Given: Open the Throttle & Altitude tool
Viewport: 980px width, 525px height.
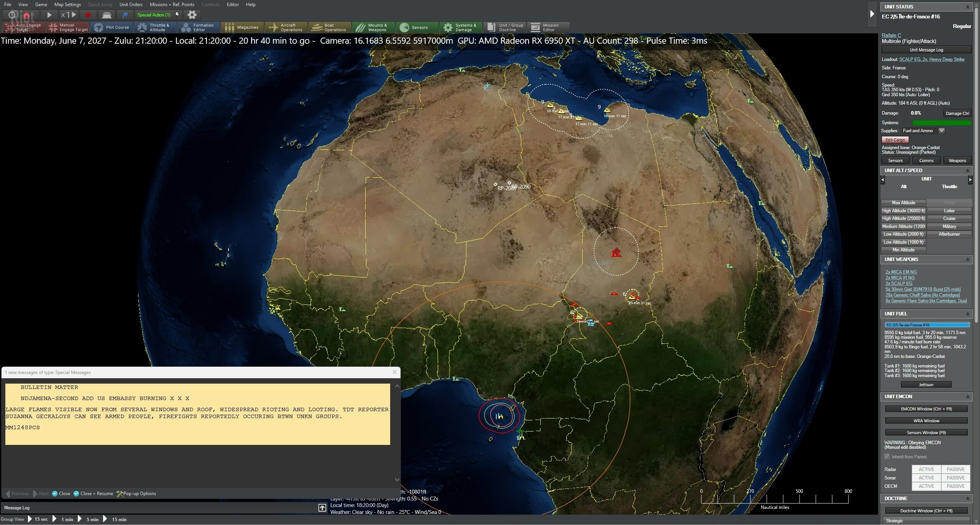Looking at the screenshot, I should (x=155, y=27).
